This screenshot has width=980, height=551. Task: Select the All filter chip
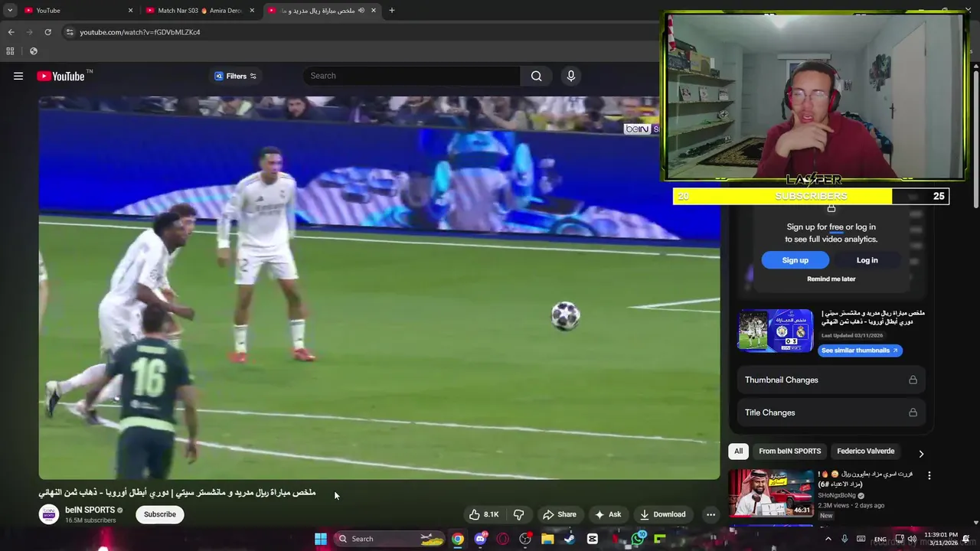(x=738, y=452)
